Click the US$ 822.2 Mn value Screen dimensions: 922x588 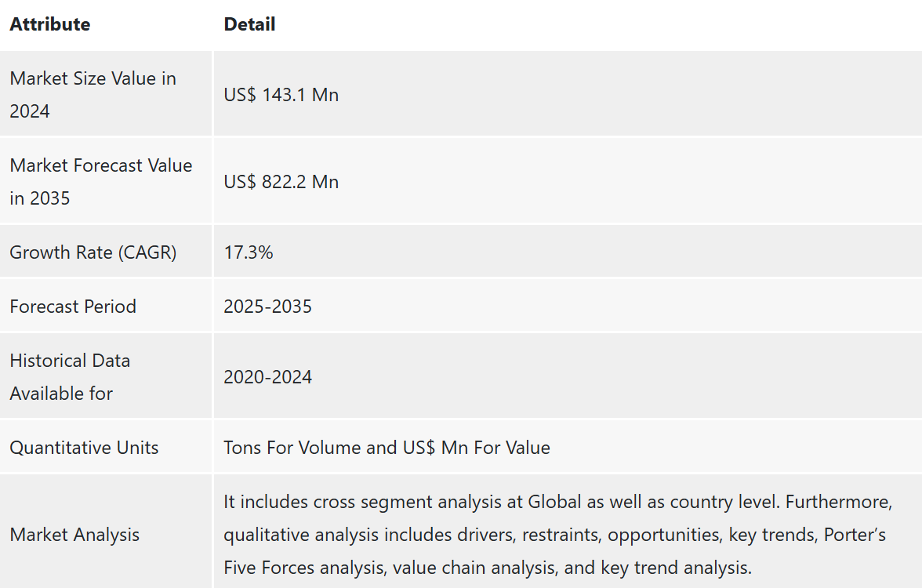pos(281,182)
